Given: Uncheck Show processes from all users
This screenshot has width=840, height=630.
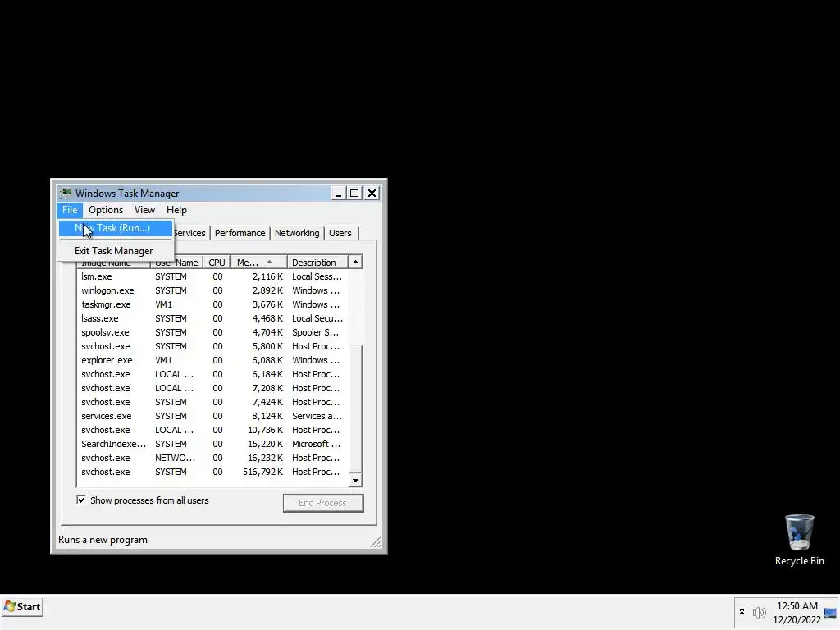Looking at the screenshot, I should coord(81,500).
